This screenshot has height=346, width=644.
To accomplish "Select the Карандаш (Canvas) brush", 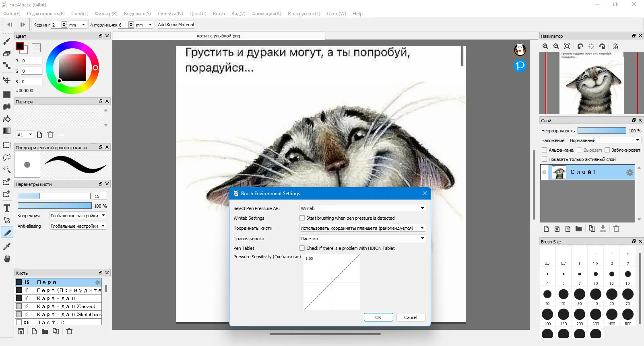I will tap(58, 307).
